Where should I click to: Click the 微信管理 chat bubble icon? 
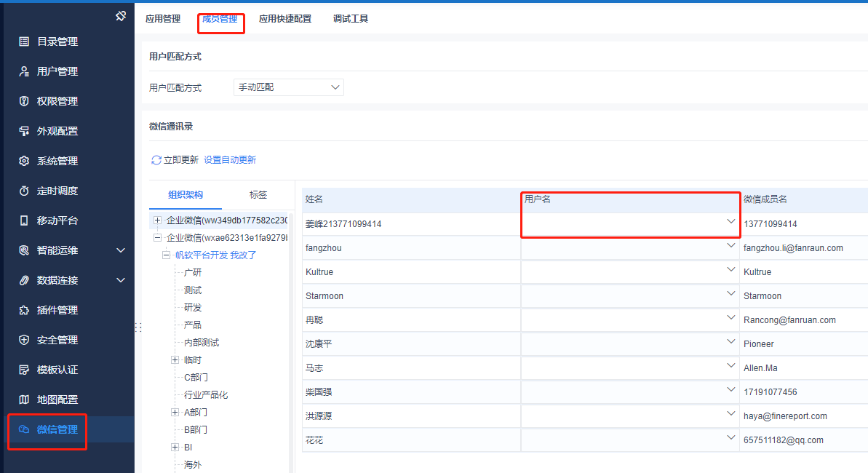[24, 429]
